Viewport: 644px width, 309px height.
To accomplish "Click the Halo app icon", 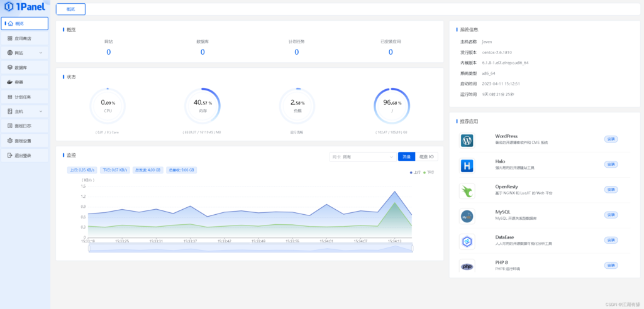I will (467, 166).
